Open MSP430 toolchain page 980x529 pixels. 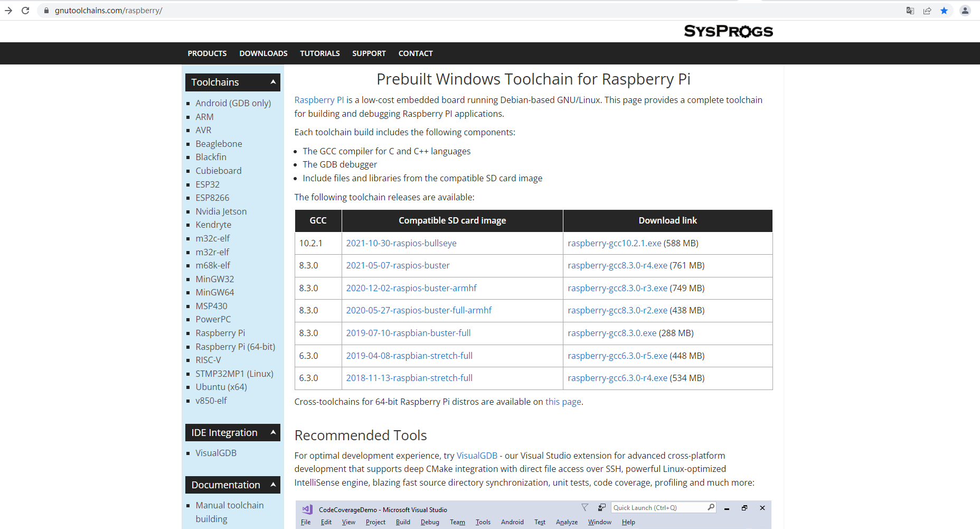pos(211,306)
